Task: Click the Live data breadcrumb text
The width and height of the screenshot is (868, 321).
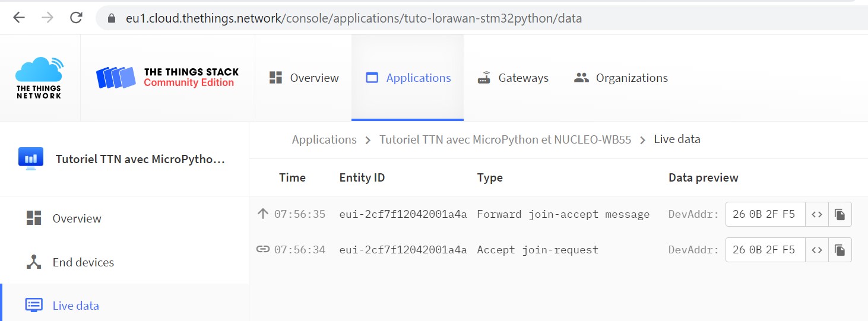Action: click(x=677, y=139)
